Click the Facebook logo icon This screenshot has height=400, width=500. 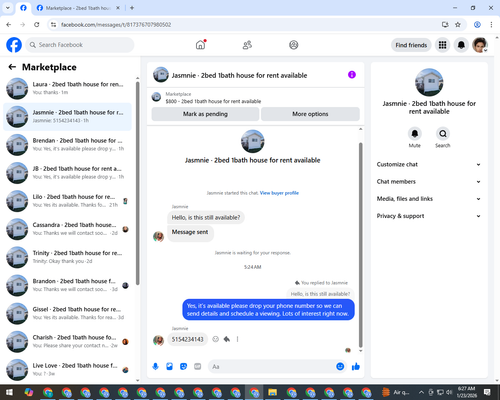click(x=14, y=45)
